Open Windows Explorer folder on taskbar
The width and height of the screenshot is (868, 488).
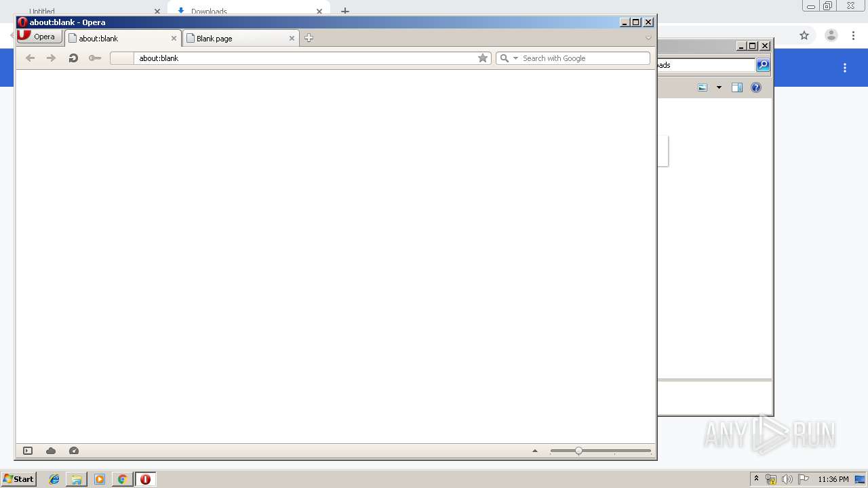coord(77,479)
